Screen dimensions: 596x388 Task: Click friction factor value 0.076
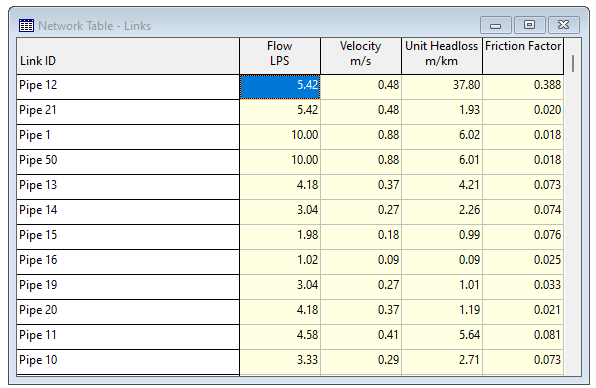(523, 237)
